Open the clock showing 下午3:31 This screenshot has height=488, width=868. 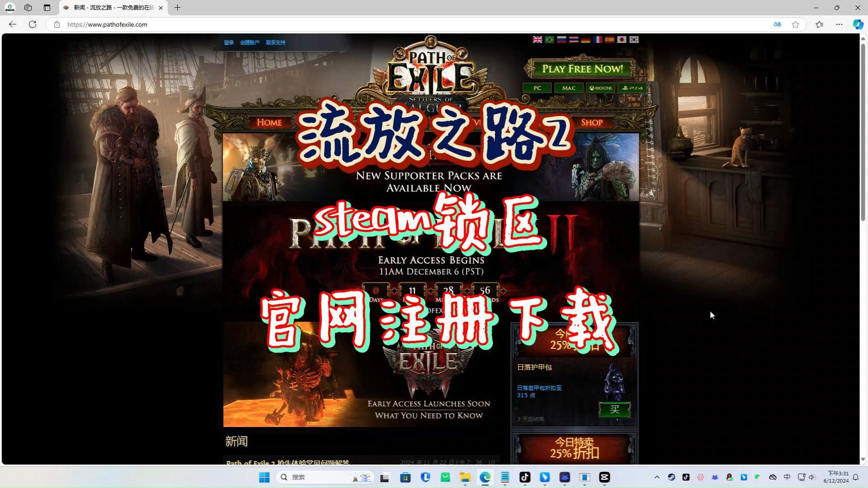click(836, 477)
